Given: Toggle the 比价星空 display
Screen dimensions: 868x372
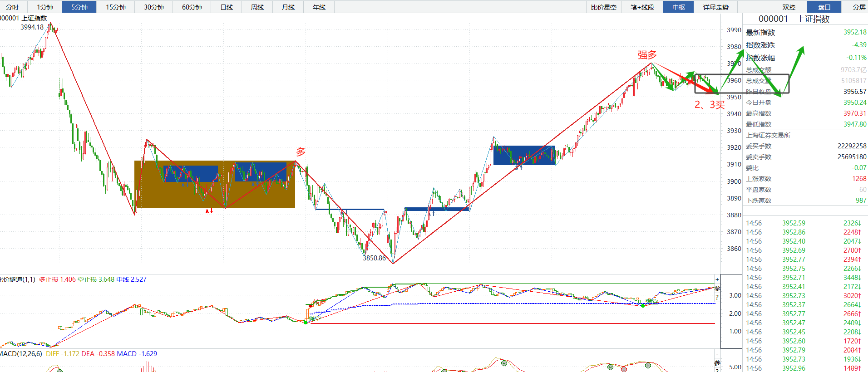Looking at the screenshot, I should point(604,7).
